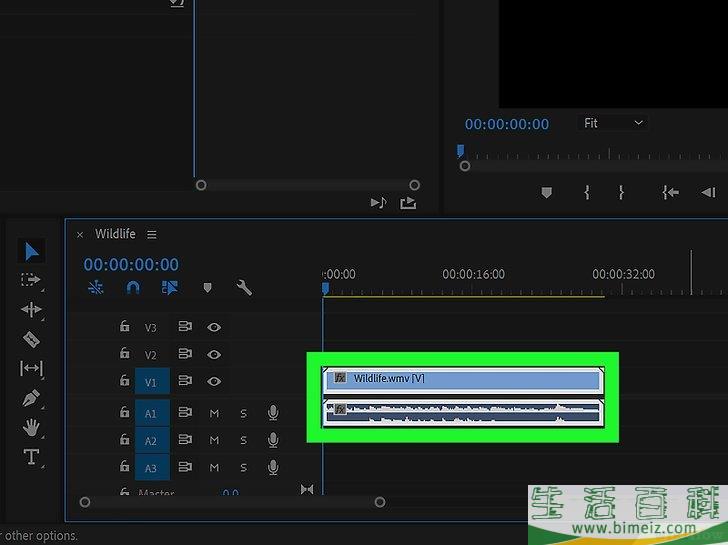The width and height of the screenshot is (728, 545).
Task: Select the Selection tool arrow
Action: [32, 252]
